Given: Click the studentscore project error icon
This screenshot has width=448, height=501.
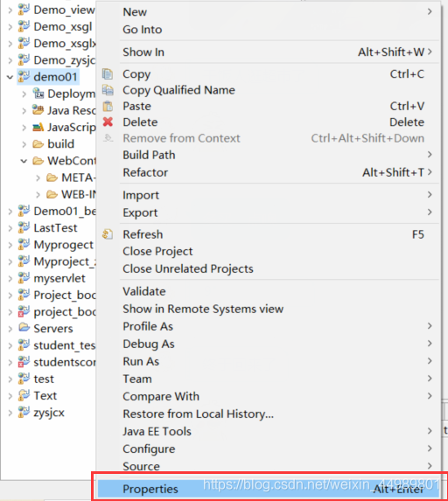Looking at the screenshot, I should coord(24,362).
